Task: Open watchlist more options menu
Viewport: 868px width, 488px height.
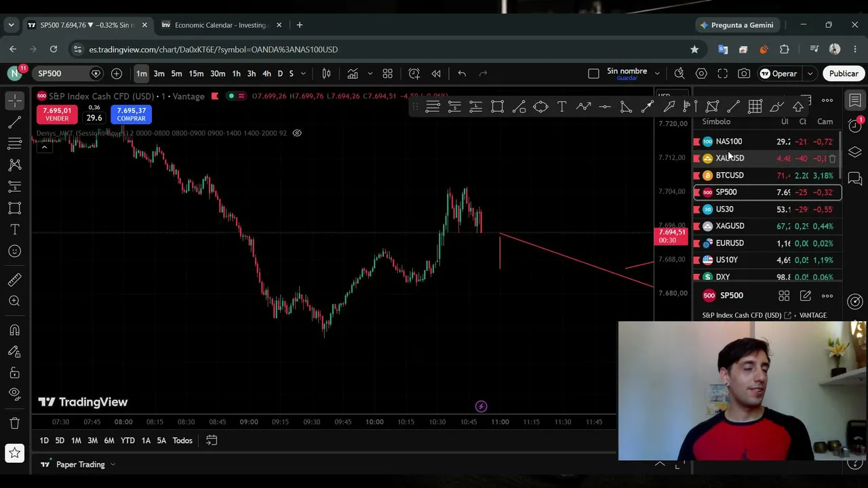Action: [827, 100]
